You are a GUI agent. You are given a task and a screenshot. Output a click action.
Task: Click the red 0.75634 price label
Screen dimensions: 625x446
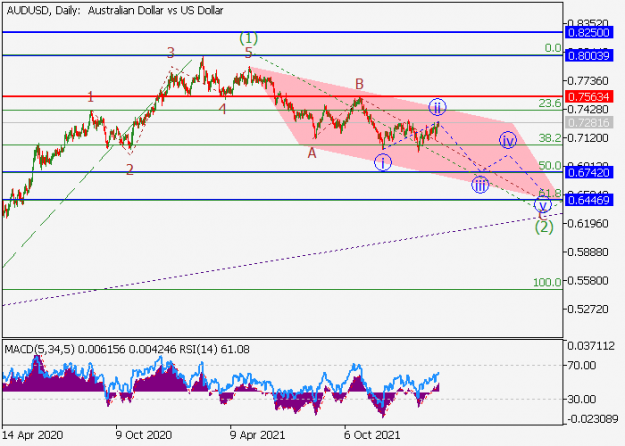(x=589, y=96)
